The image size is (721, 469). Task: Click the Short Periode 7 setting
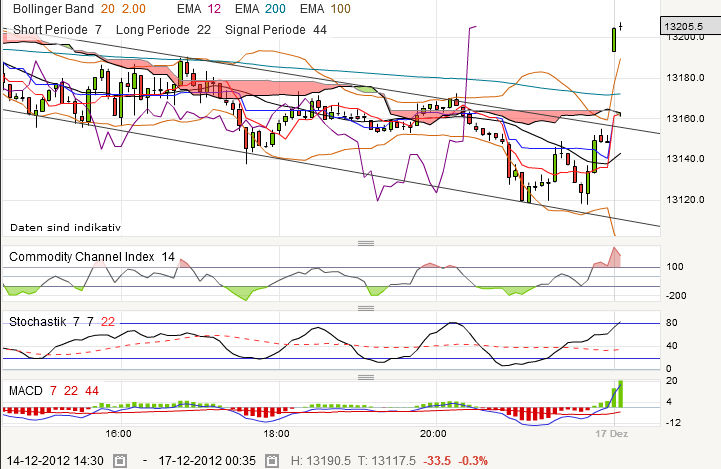click(57, 30)
